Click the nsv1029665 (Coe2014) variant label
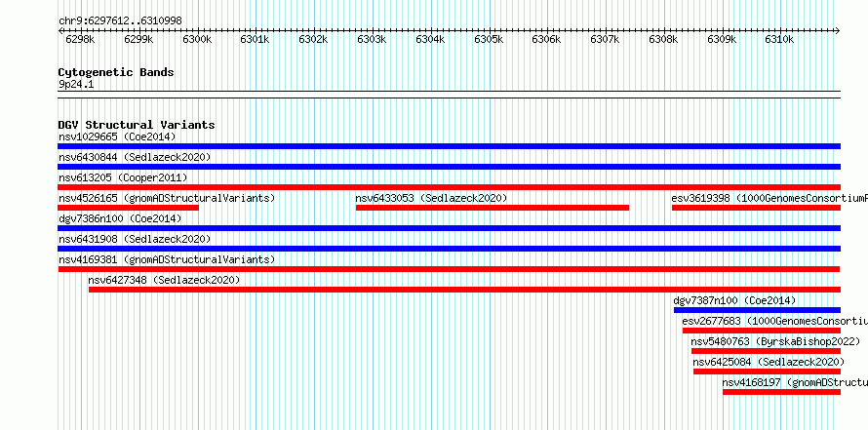Screen dimensions: 868x430 pyautogui.click(x=117, y=137)
